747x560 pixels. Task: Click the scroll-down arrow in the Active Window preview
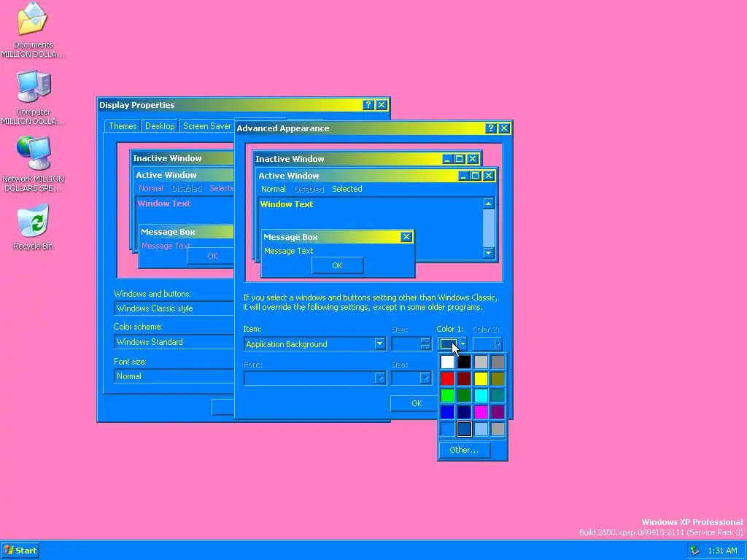488,253
